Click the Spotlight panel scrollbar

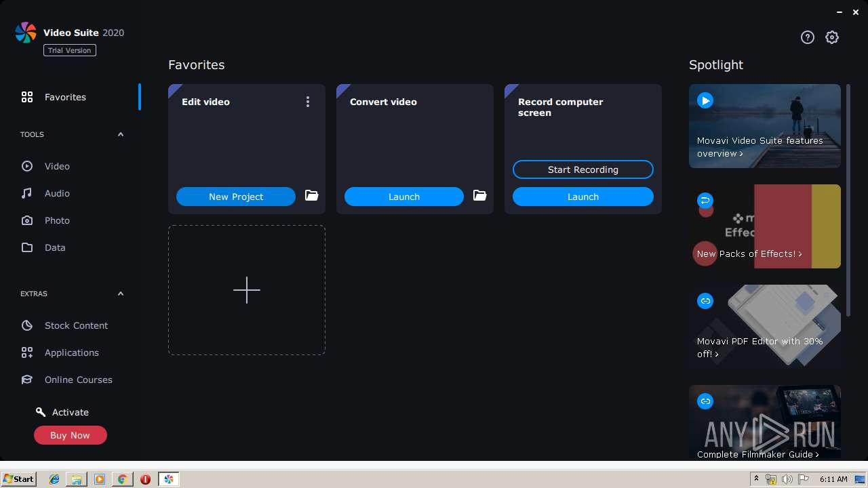click(848, 200)
